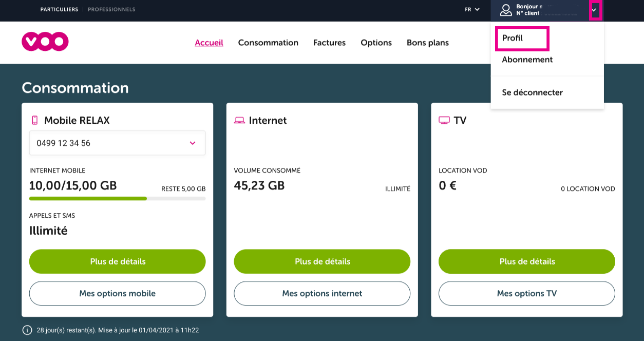Open Mes options TV

pos(526,293)
